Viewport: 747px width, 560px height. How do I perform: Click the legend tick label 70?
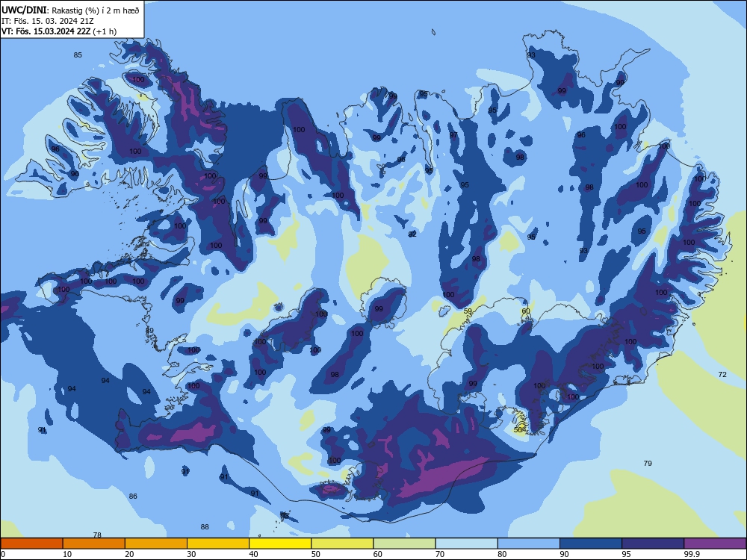pos(440,554)
